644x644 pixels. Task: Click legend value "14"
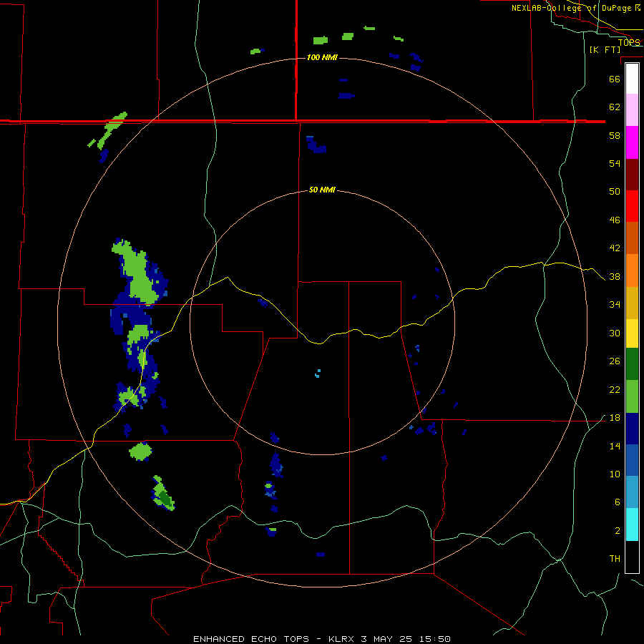(x=615, y=446)
